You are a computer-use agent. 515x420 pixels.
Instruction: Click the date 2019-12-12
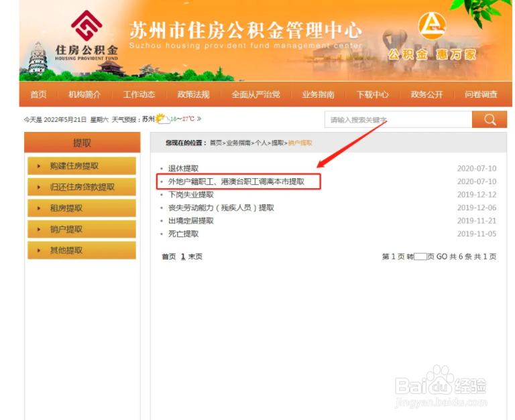(477, 194)
